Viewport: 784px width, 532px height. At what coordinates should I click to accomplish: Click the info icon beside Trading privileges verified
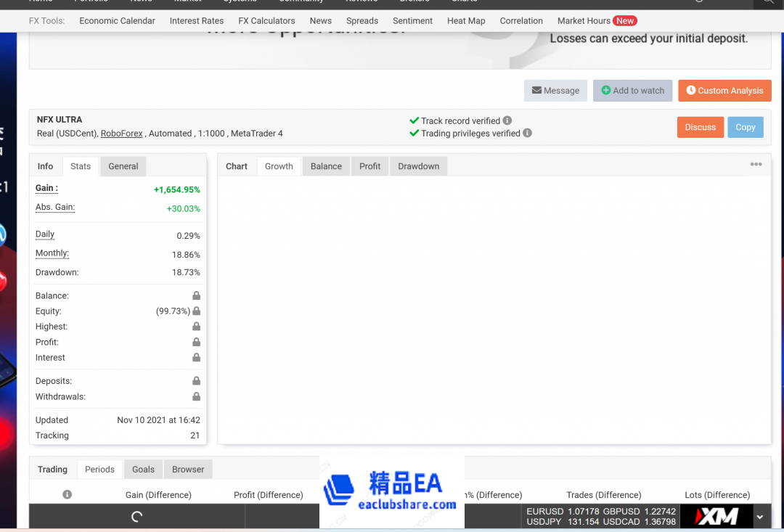coord(527,133)
